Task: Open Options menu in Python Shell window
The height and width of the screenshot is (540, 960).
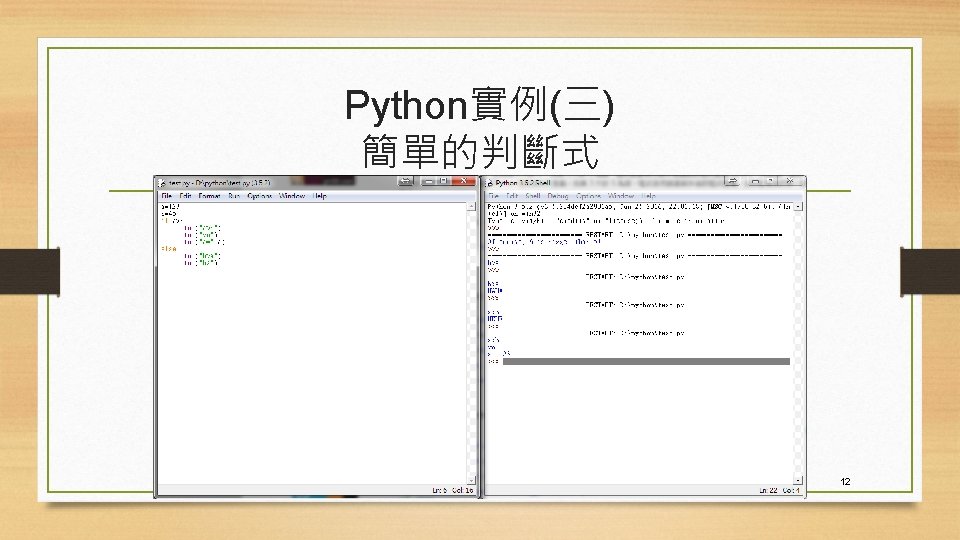Action: coord(588,196)
